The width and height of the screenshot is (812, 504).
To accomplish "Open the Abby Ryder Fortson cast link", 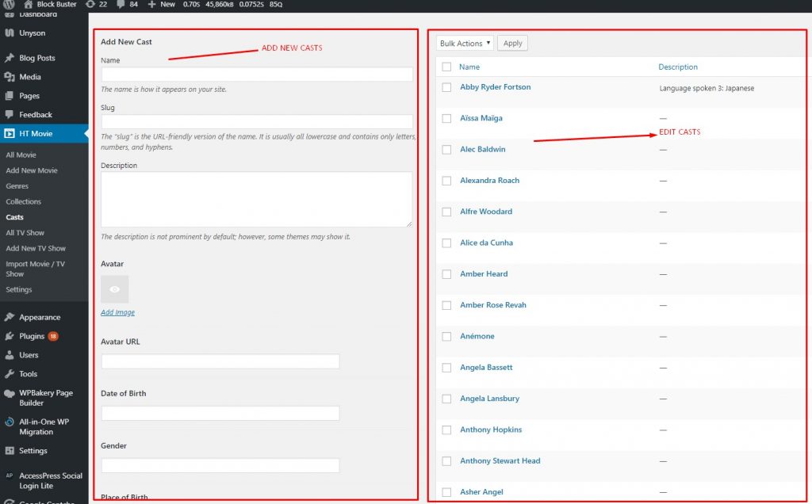I will click(495, 87).
